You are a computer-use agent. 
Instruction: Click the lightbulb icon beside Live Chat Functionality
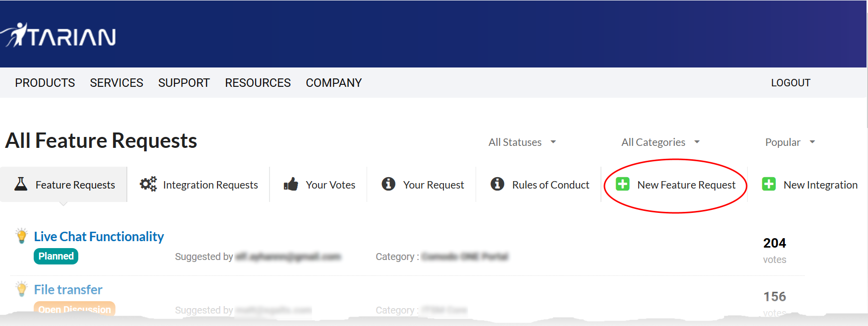coord(21,236)
